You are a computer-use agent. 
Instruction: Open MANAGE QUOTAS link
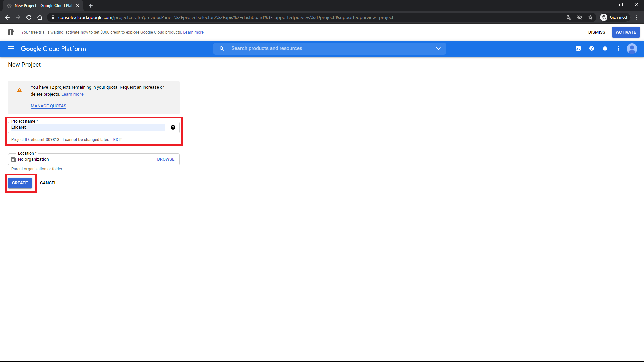click(48, 106)
